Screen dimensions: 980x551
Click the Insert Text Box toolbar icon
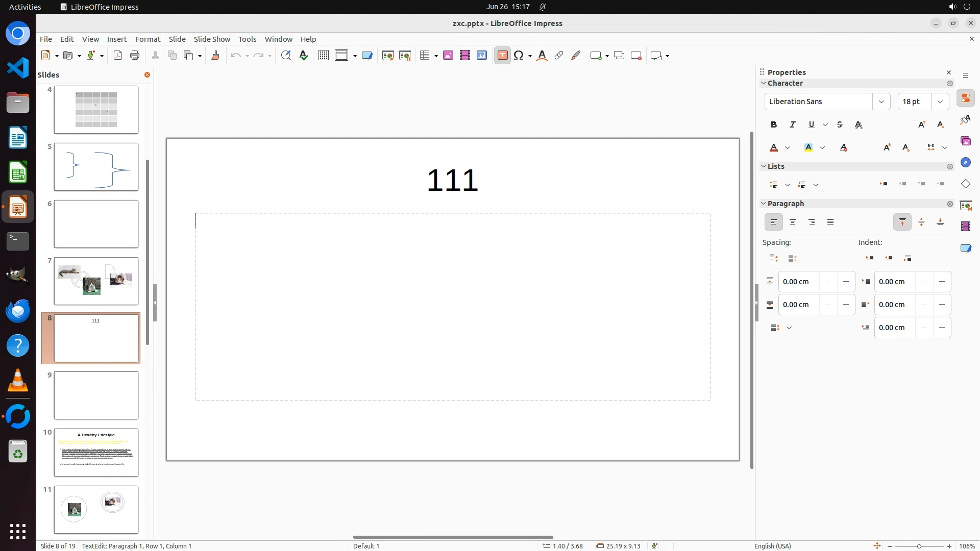click(502, 56)
